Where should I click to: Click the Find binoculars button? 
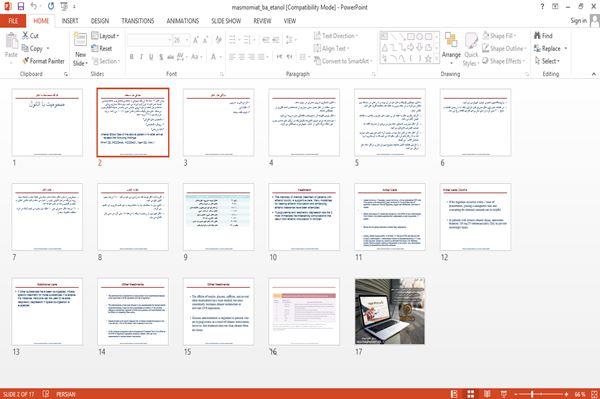[x=543, y=36]
